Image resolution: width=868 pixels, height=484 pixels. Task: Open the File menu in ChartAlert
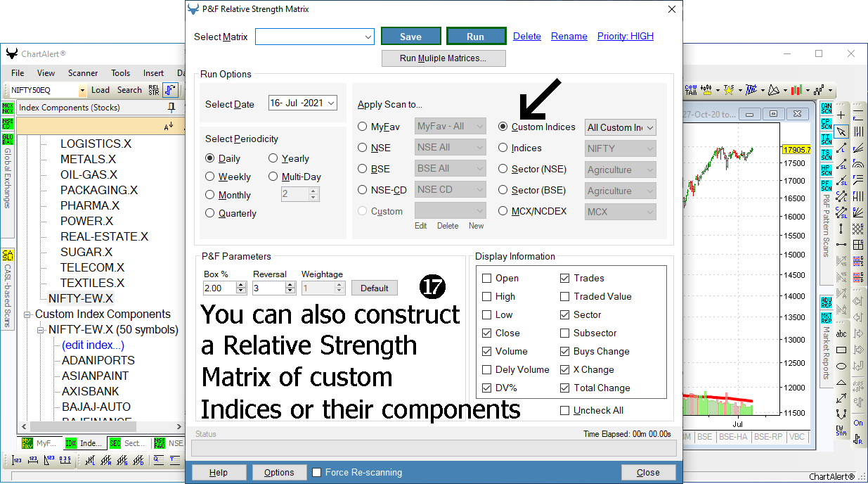[x=18, y=73]
